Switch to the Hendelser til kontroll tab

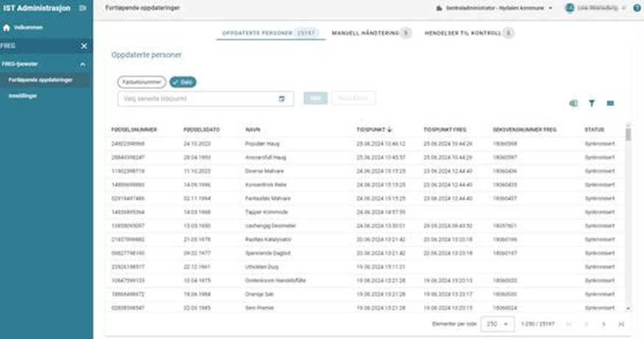tap(463, 34)
